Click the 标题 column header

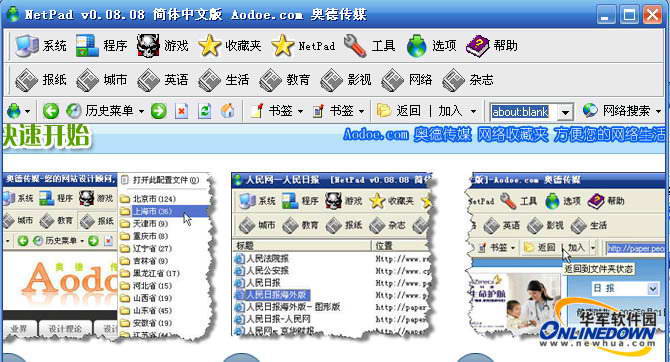click(x=302, y=245)
